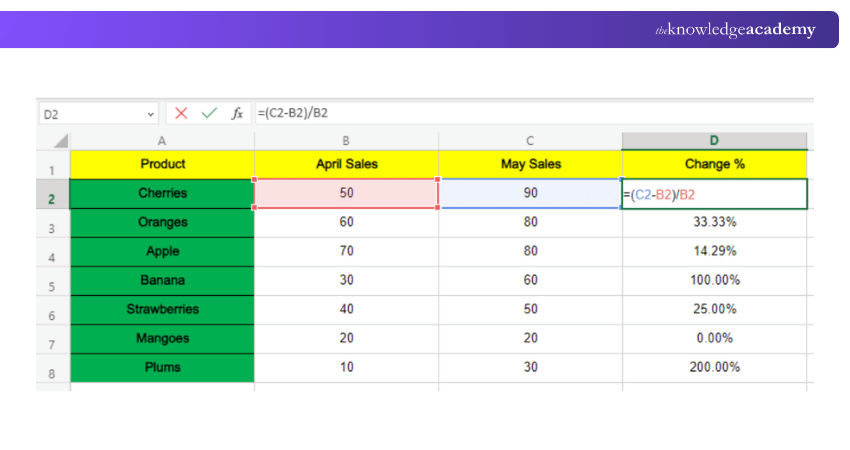The width and height of the screenshot is (850, 450).
Task: Select row 5 header
Action: coord(52,281)
